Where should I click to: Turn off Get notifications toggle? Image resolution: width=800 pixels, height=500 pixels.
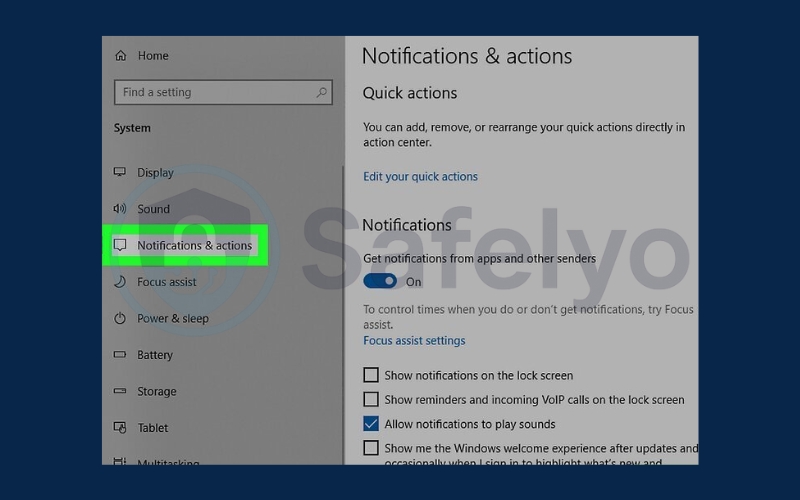380,281
